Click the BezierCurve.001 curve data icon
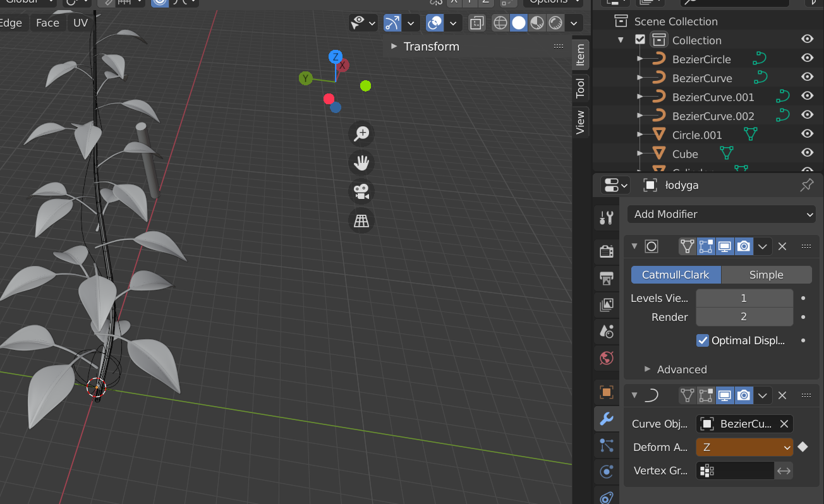 pos(783,97)
